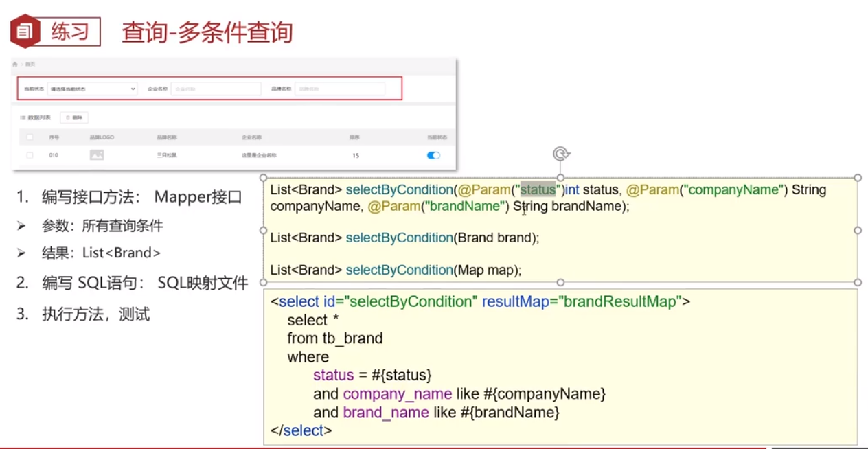868x449 pixels.
Task: Click the 品牌LOGO column header
Action: tap(102, 137)
